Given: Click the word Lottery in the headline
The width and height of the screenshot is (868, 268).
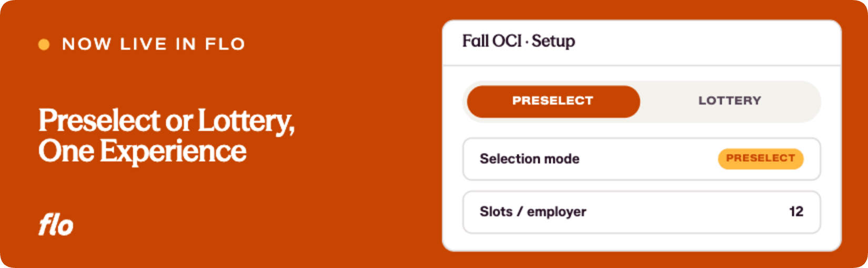Looking at the screenshot, I should (x=246, y=122).
